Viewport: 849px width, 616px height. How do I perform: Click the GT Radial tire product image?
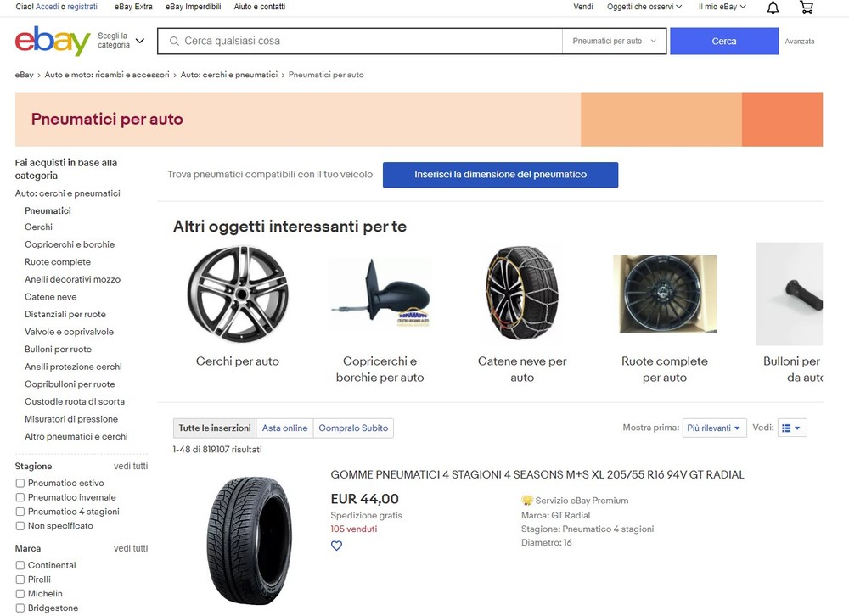click(249, 539)
